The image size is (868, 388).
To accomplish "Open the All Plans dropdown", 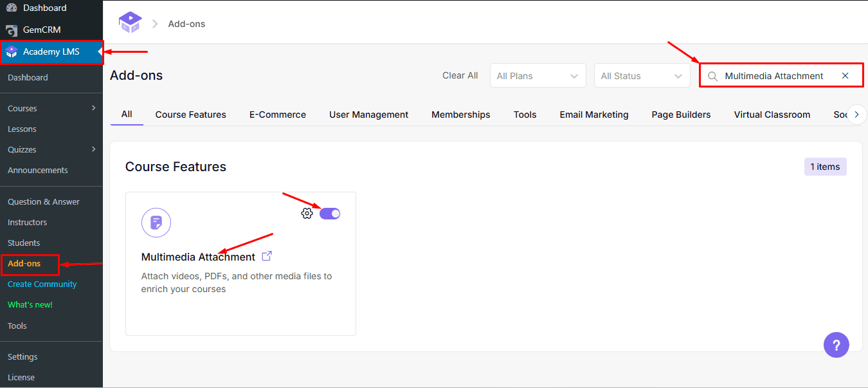I will pos(538,75).
